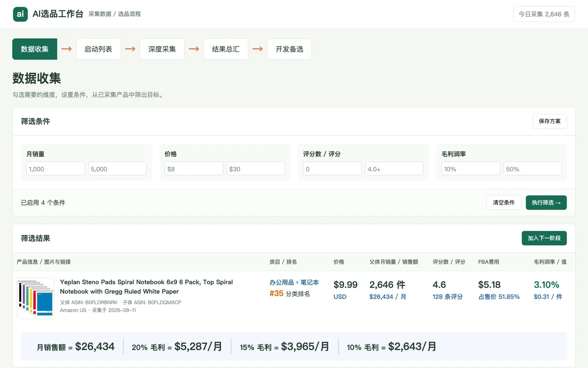Click the 办公用品 › 笔记本 category link
This screenshot has height=368, width=588.
click(x=294, y=283)
